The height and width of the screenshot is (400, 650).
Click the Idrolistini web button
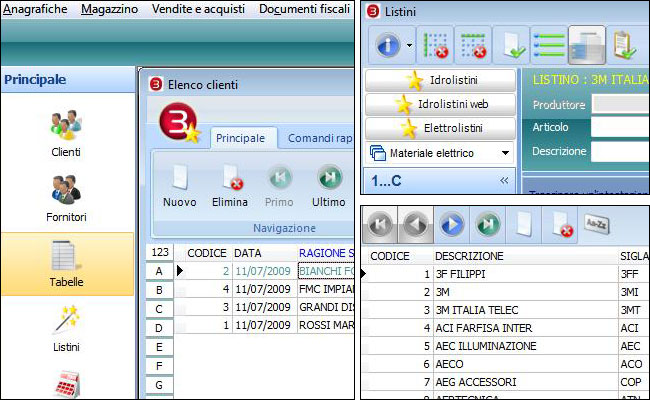440,103
